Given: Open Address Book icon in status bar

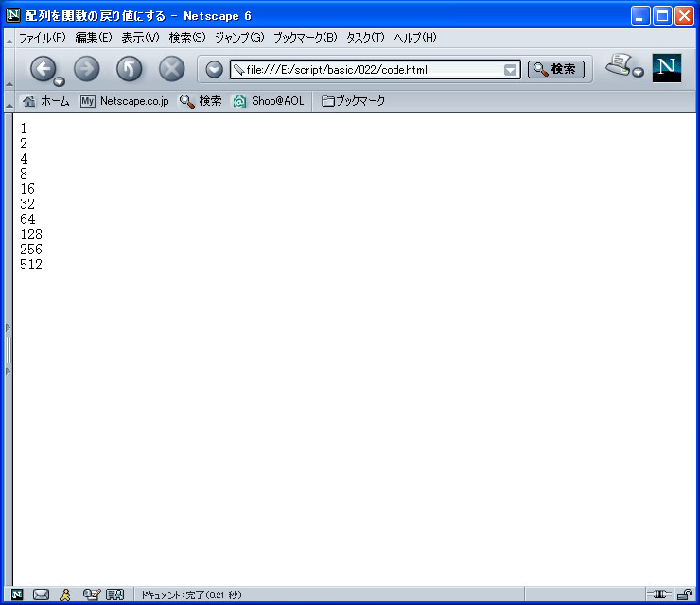Looking at the screenshot, I should click(x=114, y=595).
